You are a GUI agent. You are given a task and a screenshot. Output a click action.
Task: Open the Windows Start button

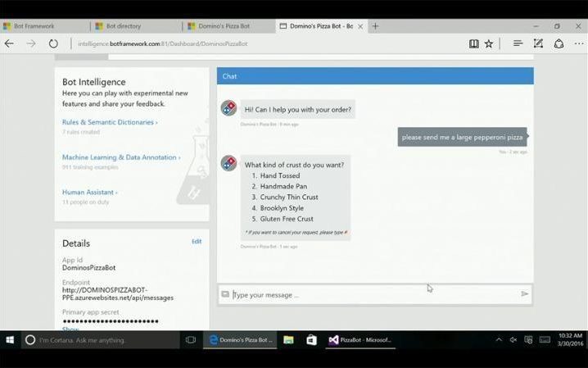[10, 340]
